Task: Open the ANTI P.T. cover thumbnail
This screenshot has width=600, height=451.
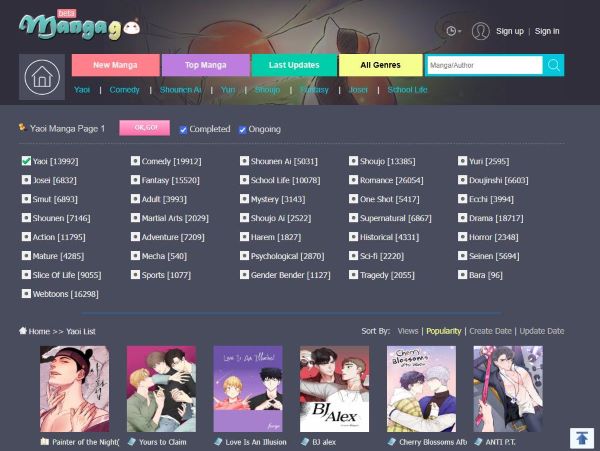Action: pos(508,389)
